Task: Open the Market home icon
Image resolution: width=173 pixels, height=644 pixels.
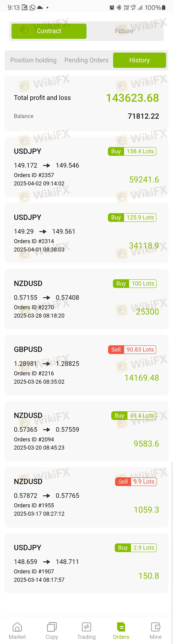Action: [17, 627]
